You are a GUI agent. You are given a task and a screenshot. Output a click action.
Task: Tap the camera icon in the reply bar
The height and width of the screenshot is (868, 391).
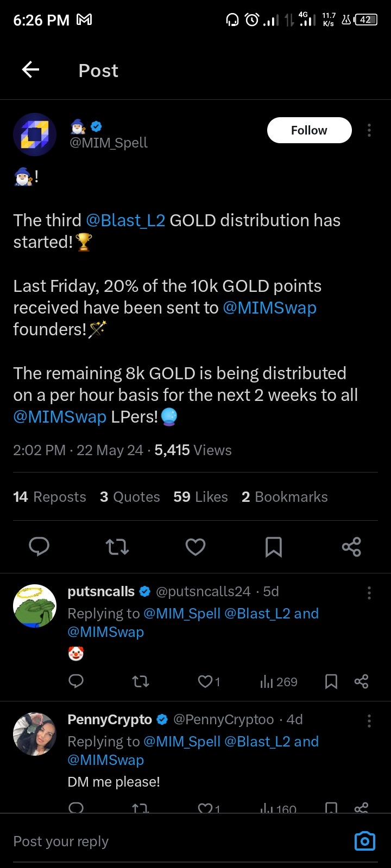pyautogui.click(x=365, y=841)
